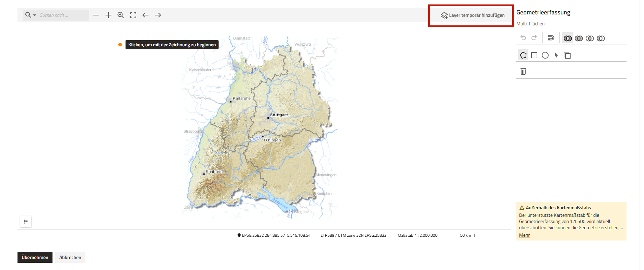The width and height of the screenshot is (644, 270).
Task: Zoom in with the plus icon
Action: coord(108,15)
